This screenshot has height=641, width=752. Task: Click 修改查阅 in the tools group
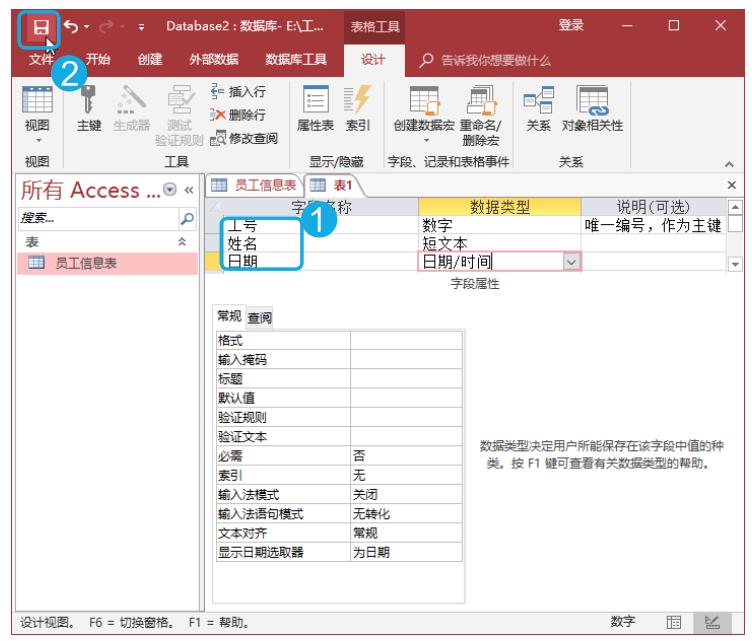click(245, 138)
